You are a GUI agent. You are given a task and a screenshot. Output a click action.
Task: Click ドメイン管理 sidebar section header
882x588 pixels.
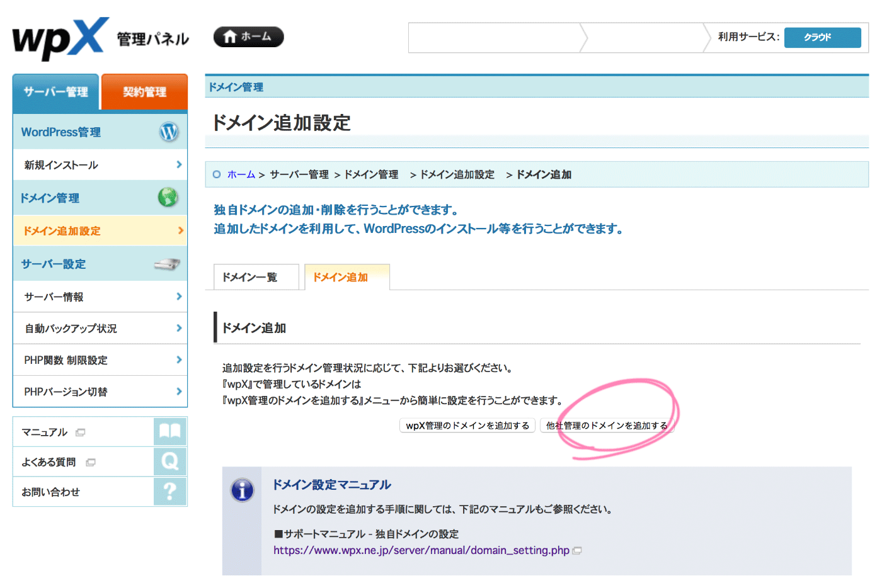tap(100, 198)
